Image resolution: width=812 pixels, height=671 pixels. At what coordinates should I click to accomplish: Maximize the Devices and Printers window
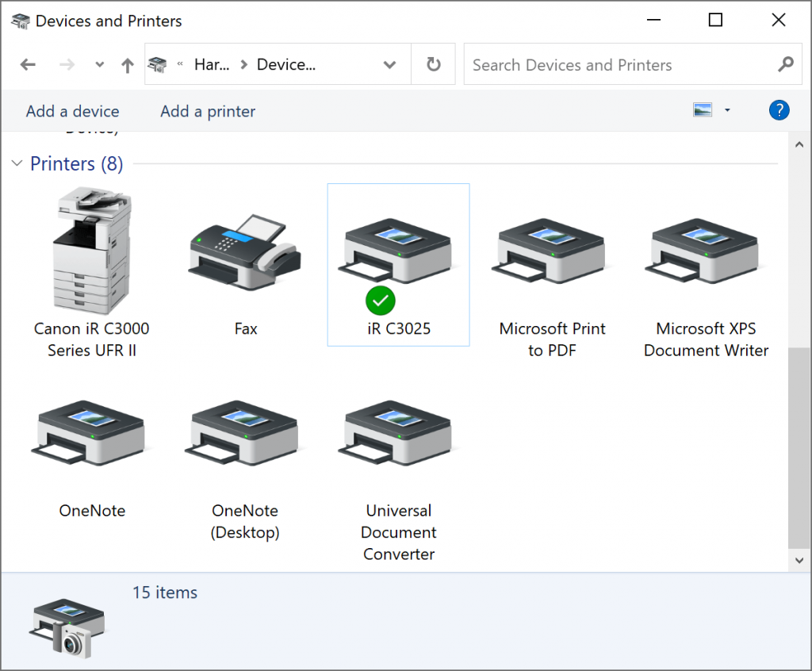[x=715, y=20]
